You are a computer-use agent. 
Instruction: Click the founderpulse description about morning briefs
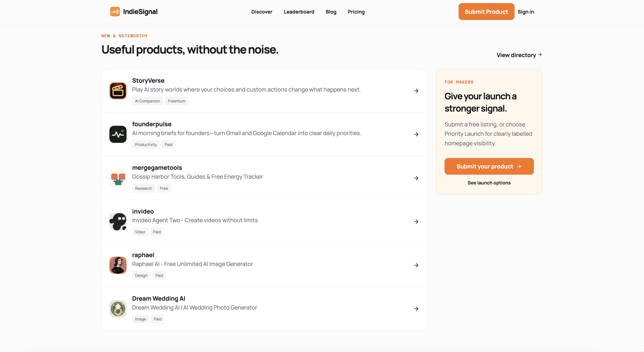click(246, 133)
